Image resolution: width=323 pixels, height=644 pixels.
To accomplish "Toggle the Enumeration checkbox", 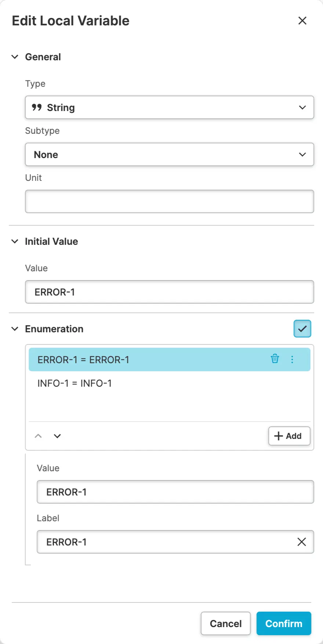I will click(x=302, y=329).
